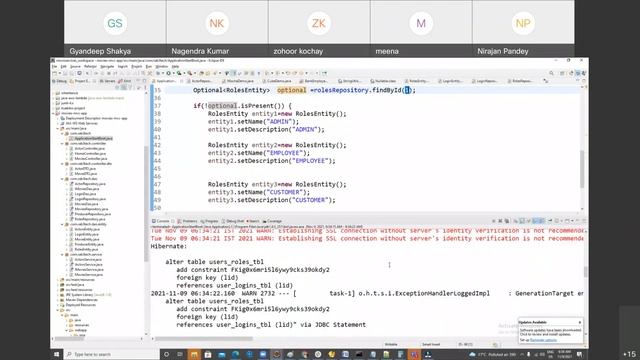640x360 pixels.
Task: Open the Run button dropdown arrow
Action: [x=173, y=73]
